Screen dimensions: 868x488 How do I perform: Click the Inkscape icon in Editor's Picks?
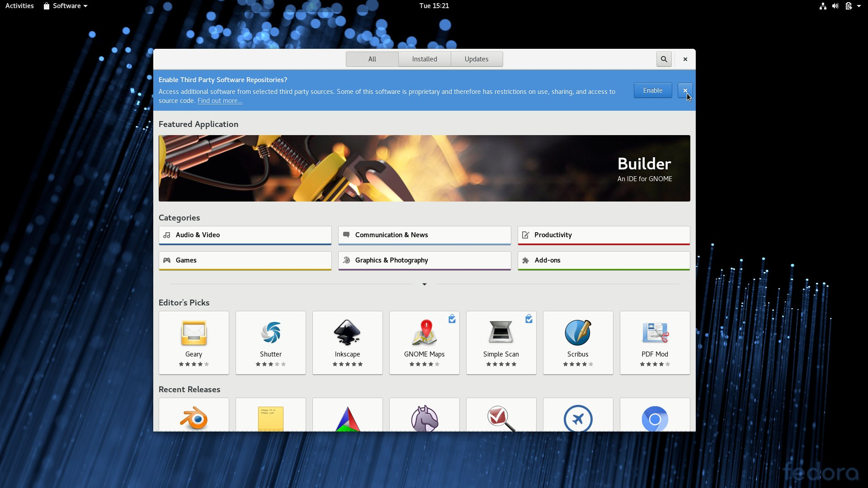(348, 332)
